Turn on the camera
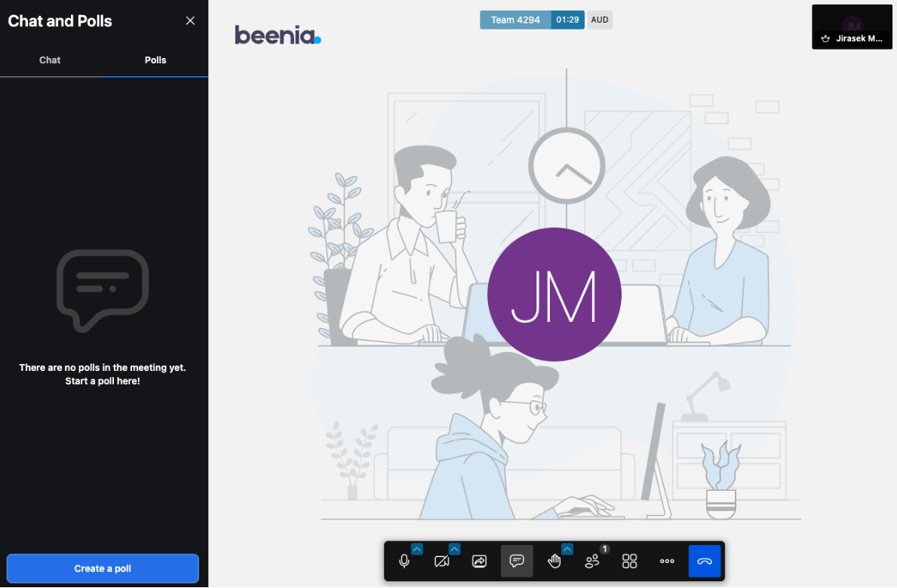Screen dimensions: 897x588 tap(442, 562)
